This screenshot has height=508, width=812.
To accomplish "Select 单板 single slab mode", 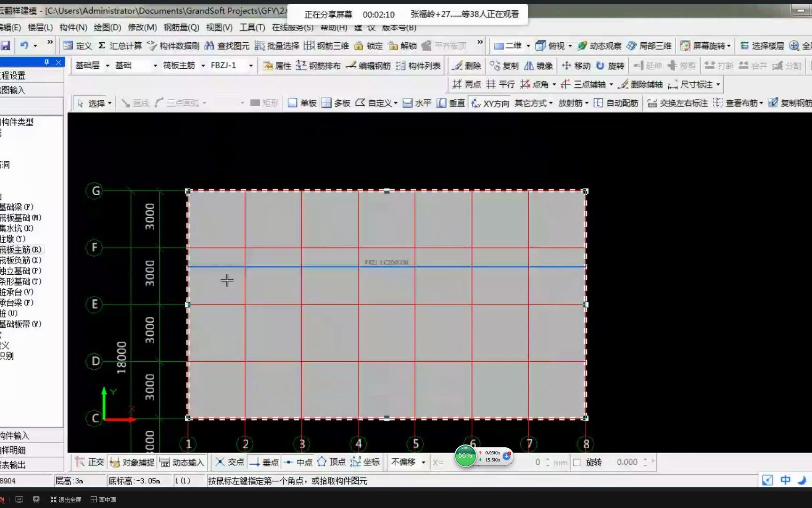I will pyautogui.click(x=302, y=103).
